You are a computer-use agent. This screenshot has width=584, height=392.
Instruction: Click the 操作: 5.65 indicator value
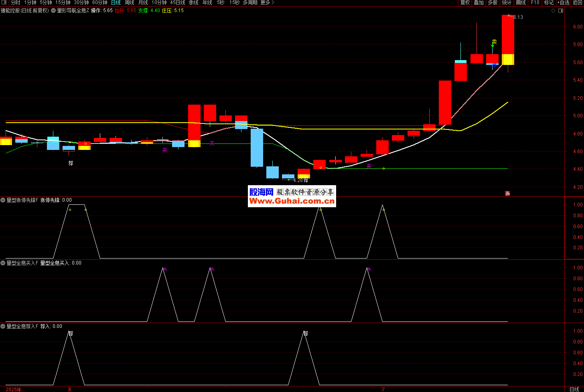click(102, 11)
